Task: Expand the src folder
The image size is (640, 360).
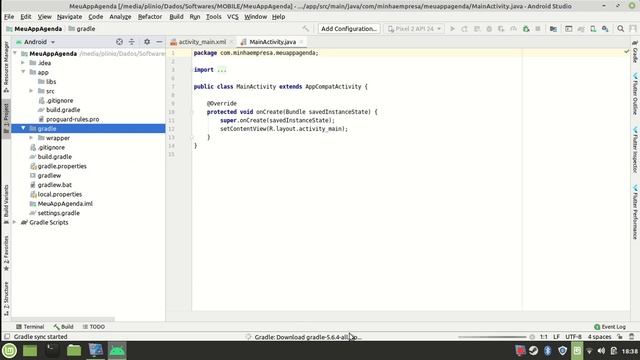Action: (31, 91)
